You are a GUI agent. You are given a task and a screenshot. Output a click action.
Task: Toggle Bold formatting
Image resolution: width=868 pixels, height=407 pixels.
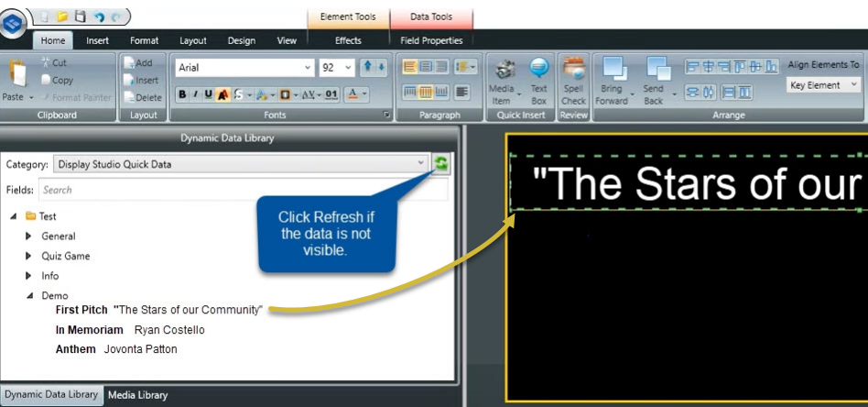[182, 94]
